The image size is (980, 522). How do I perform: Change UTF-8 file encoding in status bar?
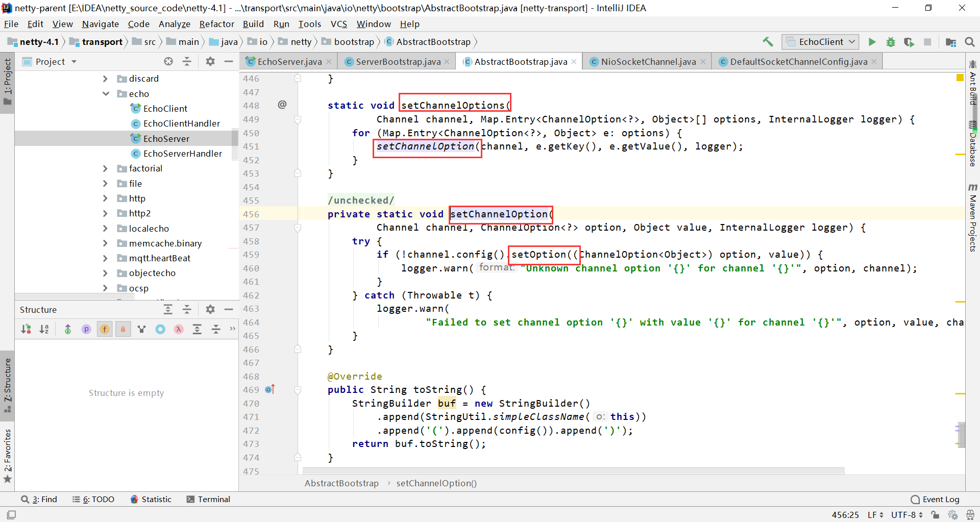pyautogui.click(x=907, y=514)
